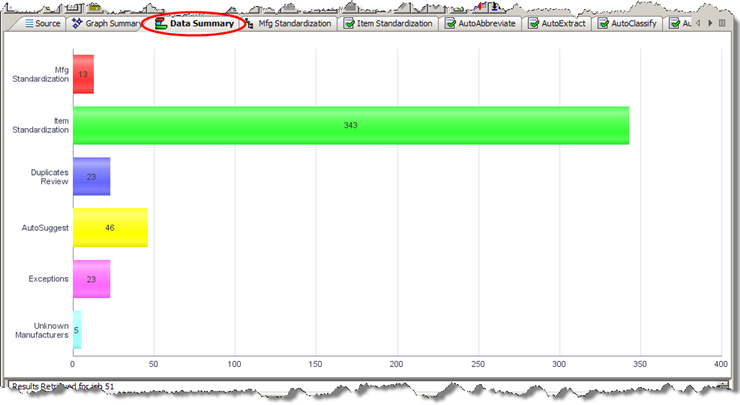This screenshot has width=740, height=405.
Task: Open the tab list icon at the tab bar's end
Action: coord(722,23)
